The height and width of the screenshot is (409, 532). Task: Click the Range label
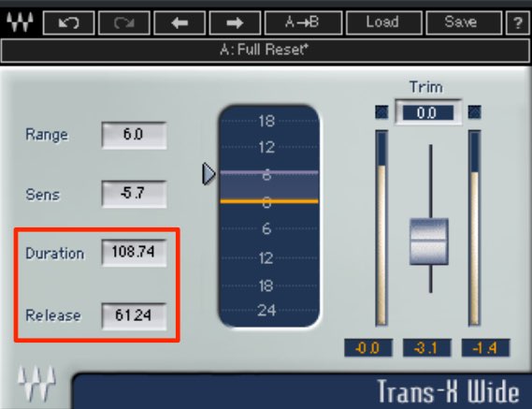point(47,135)
